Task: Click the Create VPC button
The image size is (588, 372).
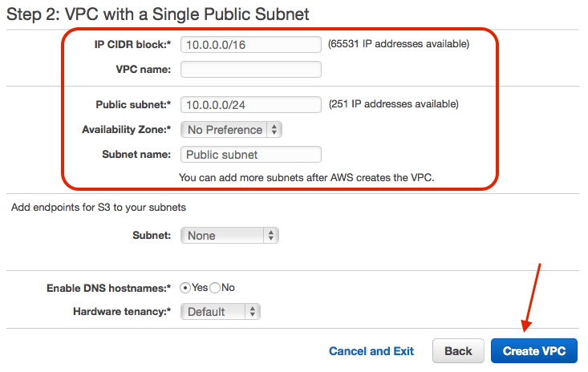Action: pyautogui.click(x=534, y=351)
